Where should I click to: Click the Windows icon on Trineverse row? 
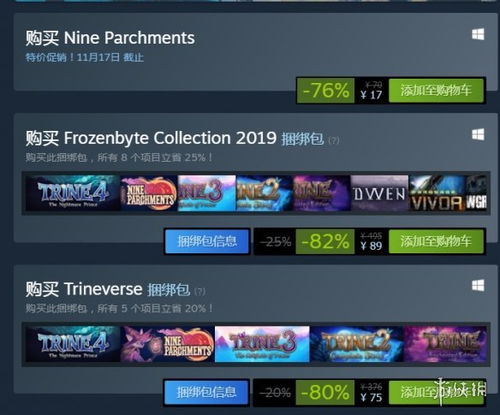point(478,286)
